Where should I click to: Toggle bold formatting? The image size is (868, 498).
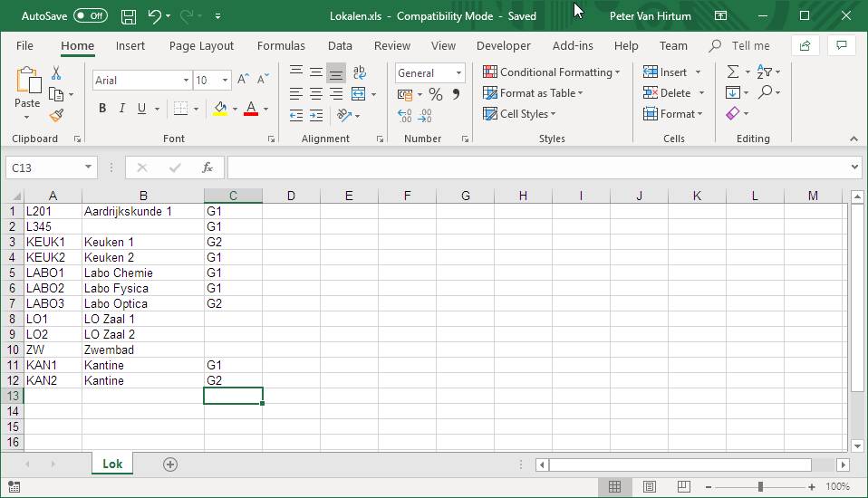point(102,109)
